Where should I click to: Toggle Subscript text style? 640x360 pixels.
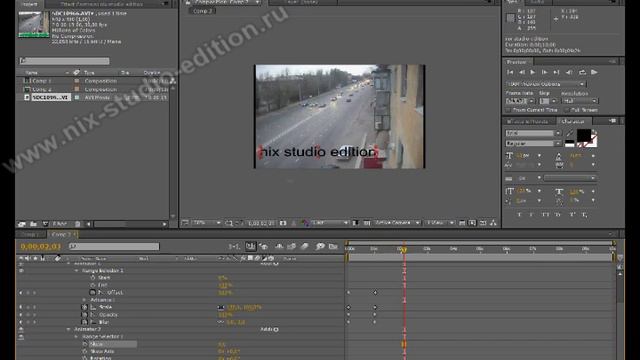coord(584,215)
